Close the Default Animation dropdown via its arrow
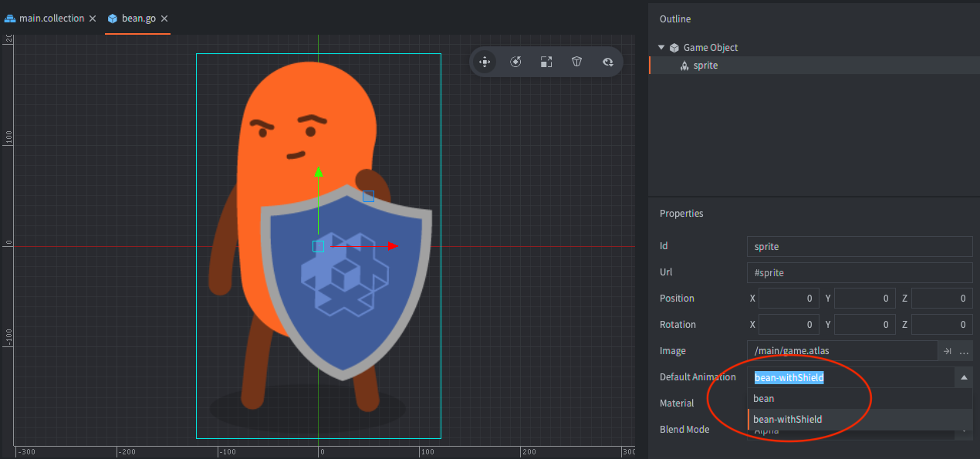 (x=964, y=377)
